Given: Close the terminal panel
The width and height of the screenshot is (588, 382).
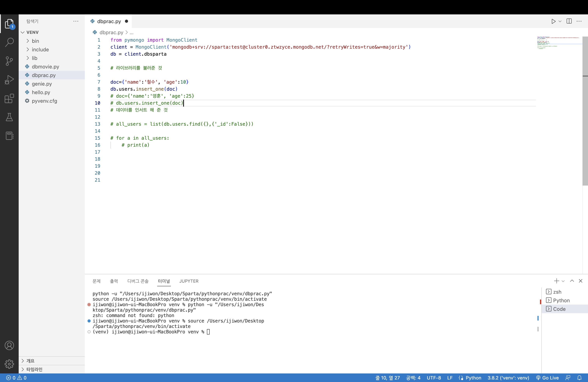Looking at the screenshot, I should [x=581, y=281].
